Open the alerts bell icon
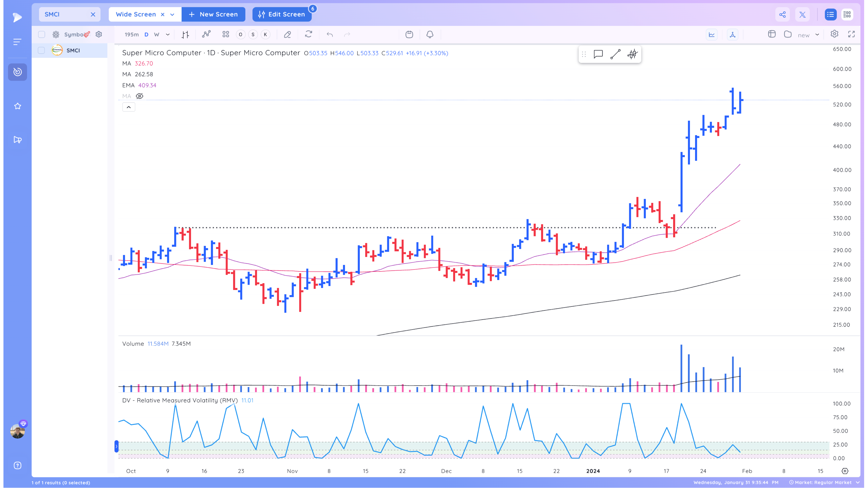868x488 pixels. [x=430, y=34]
